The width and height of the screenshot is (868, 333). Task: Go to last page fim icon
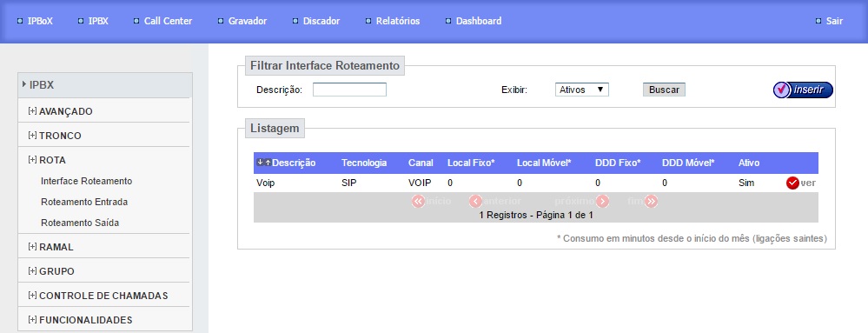coord(651,201)
